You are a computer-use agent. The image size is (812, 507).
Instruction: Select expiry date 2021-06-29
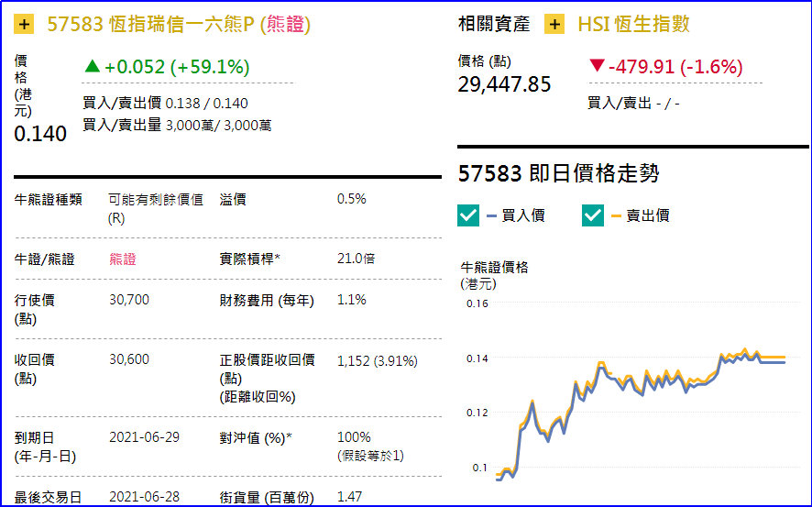pos(145,437)
